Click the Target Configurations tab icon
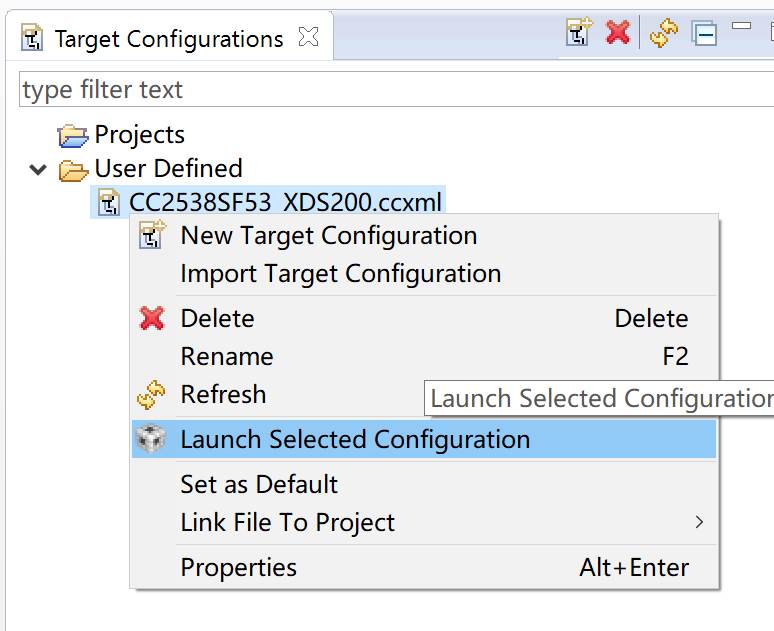Viewport: 774px width, 631px height. (x=33, y=39)
